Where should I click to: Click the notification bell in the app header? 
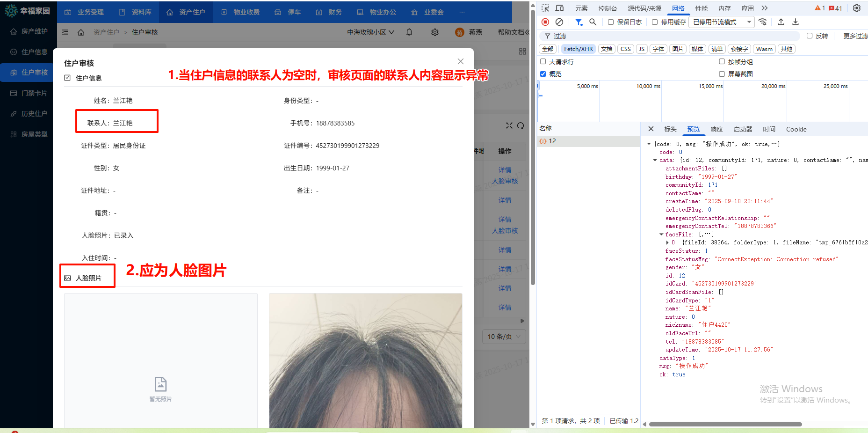tap(408, 32)
